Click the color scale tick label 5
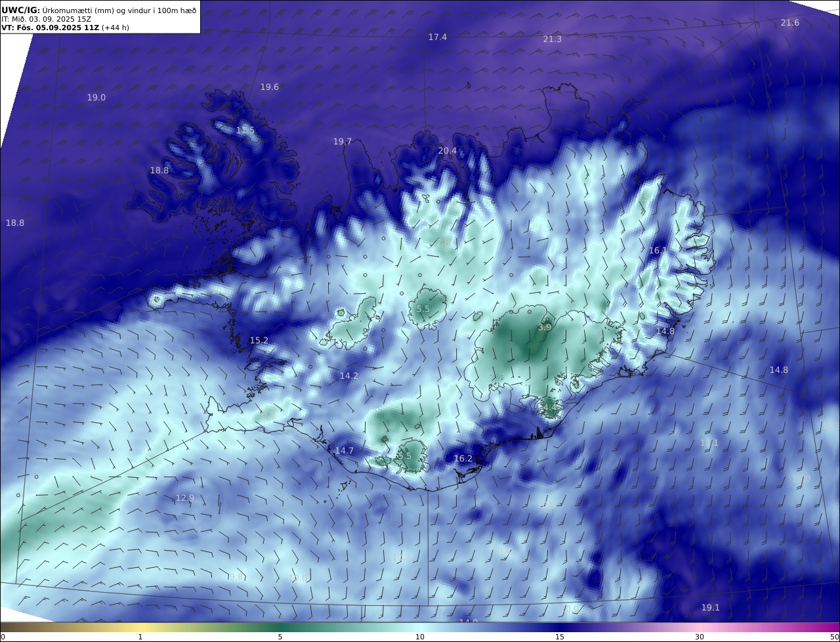 pyautogui.click(x=280, y=637)
